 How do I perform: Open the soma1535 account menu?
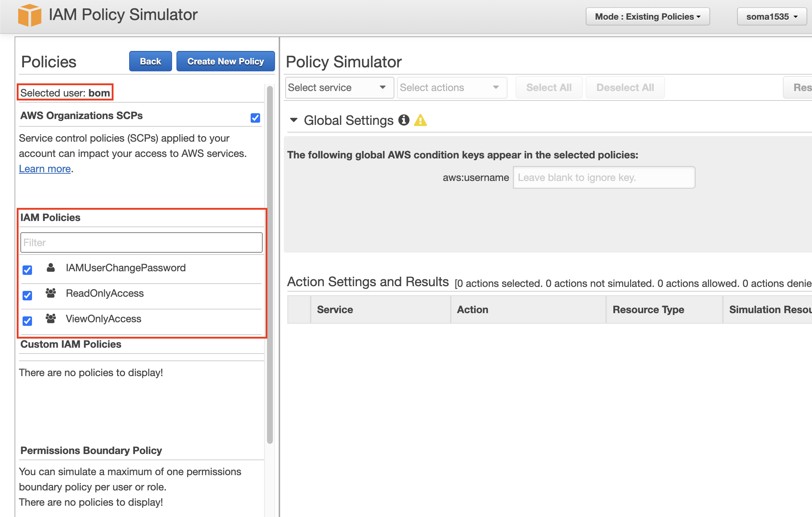pyautogui.click(x=772, y=16)
